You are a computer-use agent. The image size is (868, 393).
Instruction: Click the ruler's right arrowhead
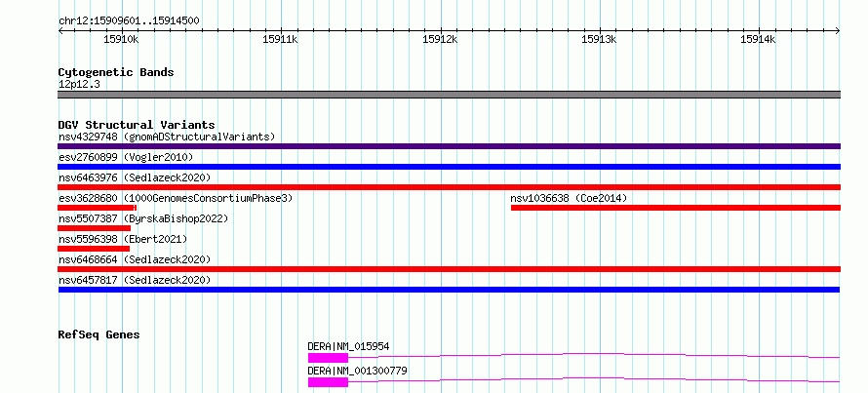(838, 31)
